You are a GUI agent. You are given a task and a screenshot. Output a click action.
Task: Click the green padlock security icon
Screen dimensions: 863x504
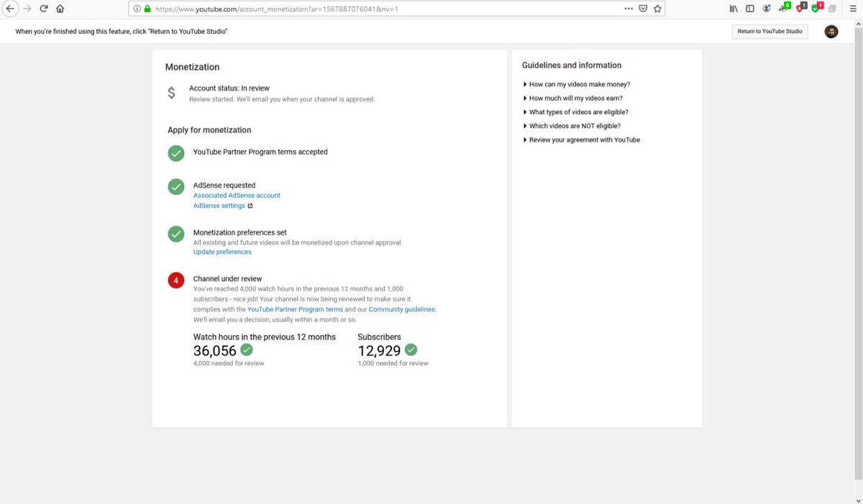tap(147, 9)
